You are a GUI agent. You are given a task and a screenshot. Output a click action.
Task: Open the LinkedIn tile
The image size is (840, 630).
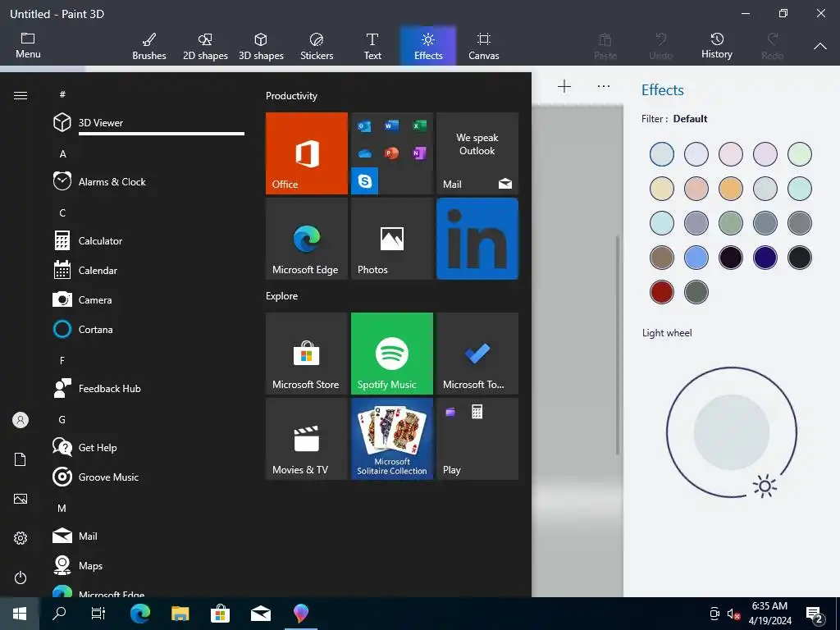coord(477,239)
